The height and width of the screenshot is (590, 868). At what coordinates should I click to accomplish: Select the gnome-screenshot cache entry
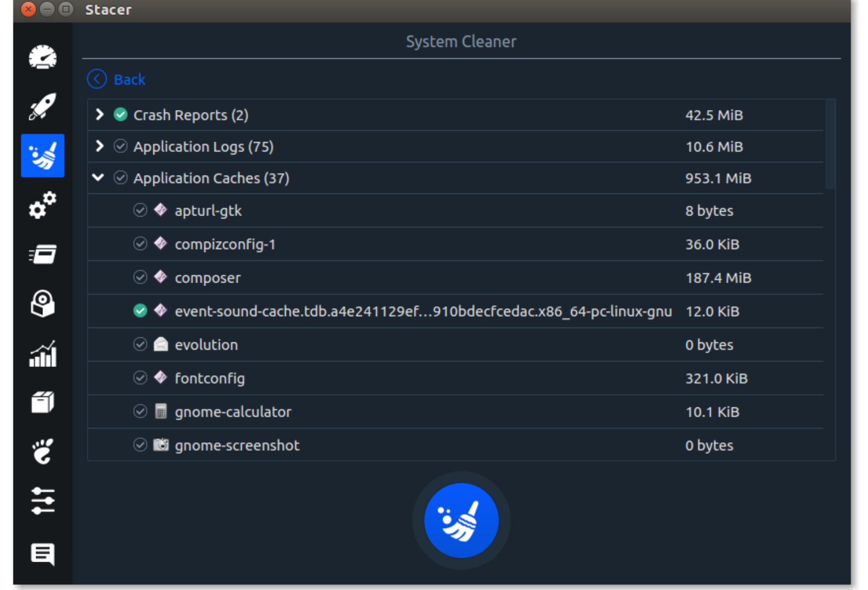point(455,445)
